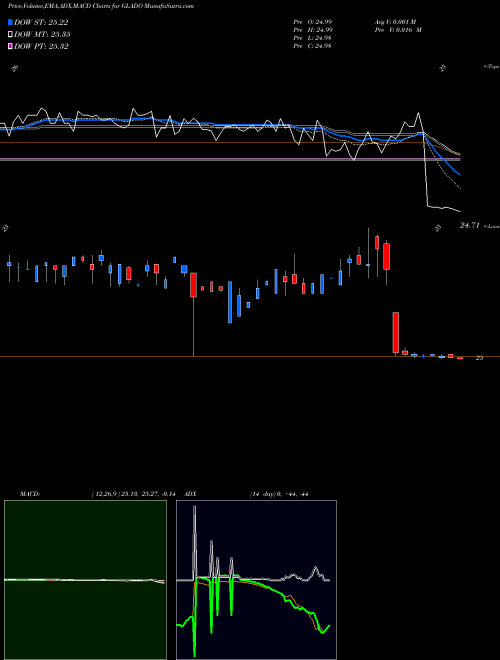This screenshot has height=660, width=500.
Task: Click the 'Pre C: 24.98' value
Action: coord(312,46)
